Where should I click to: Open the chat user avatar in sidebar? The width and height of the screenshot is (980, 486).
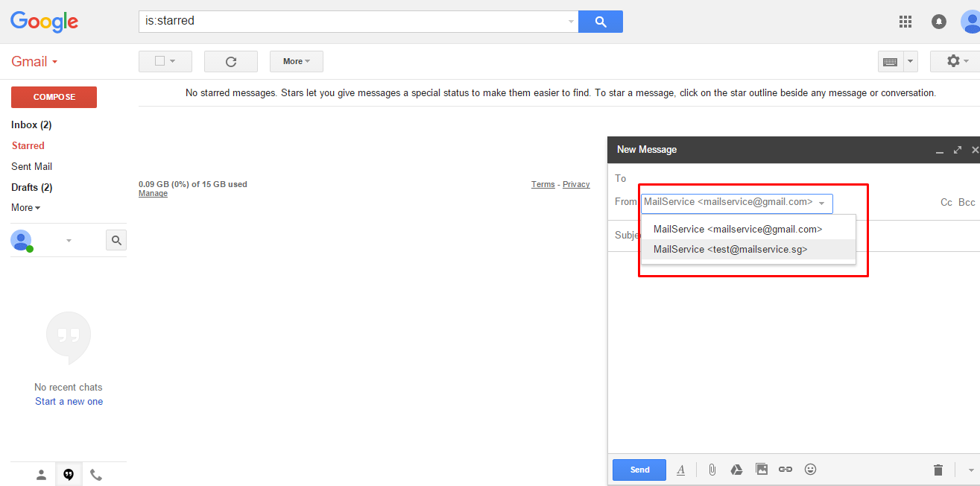click(x=21, y=240)
